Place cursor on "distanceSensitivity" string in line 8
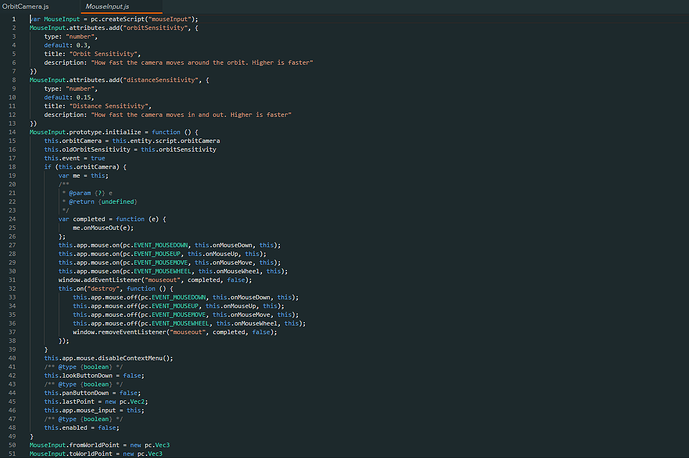Screen dimensions: 689x458 point(162,80)
